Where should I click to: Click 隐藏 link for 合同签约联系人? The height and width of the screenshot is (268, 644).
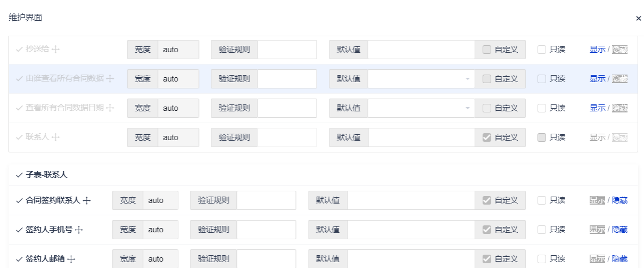coord(620,200)
